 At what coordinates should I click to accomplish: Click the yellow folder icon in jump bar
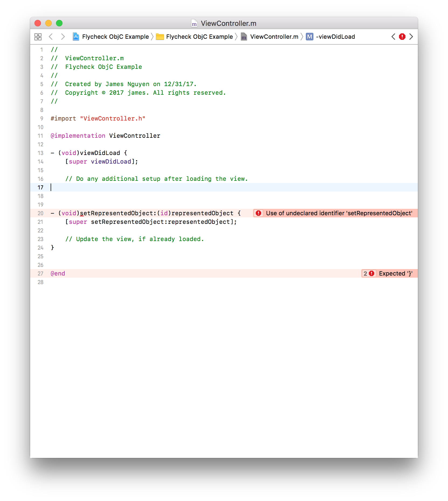click(x=160, y=37)
